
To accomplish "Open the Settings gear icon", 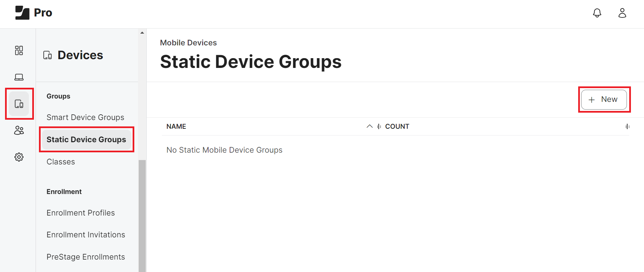I will [19, 157].
